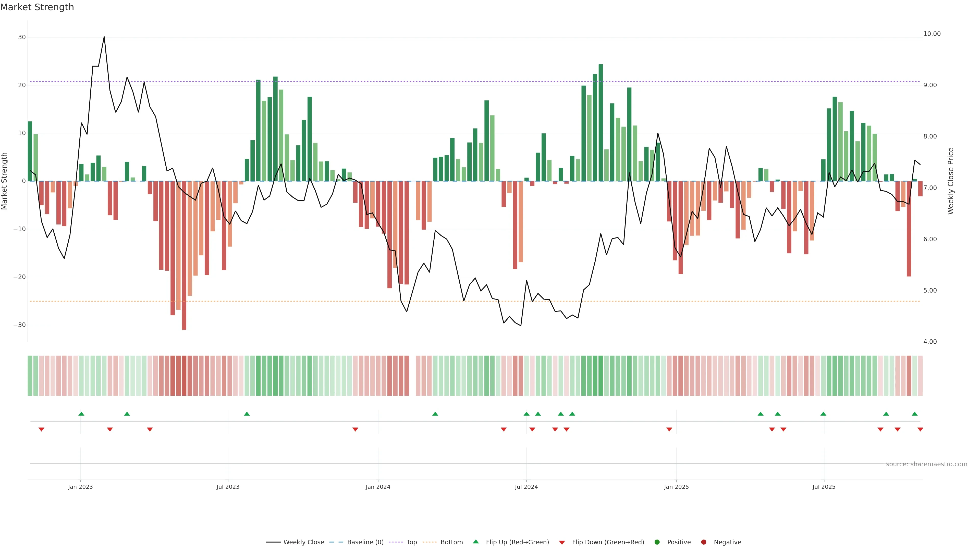Click the Jul 2025 x-axis label

tap(824, 487)
